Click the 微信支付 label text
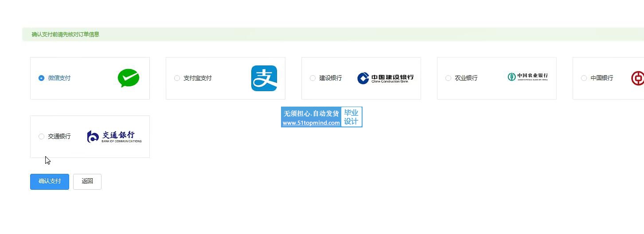 pyautogui.click(x=59, y=78)
